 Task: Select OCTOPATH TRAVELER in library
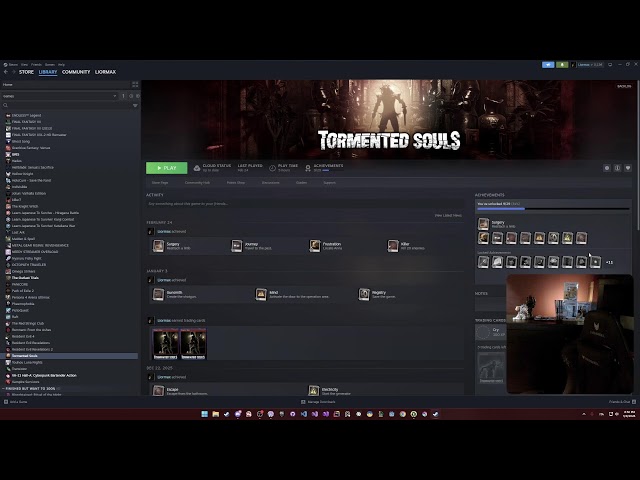click(29, 264)
